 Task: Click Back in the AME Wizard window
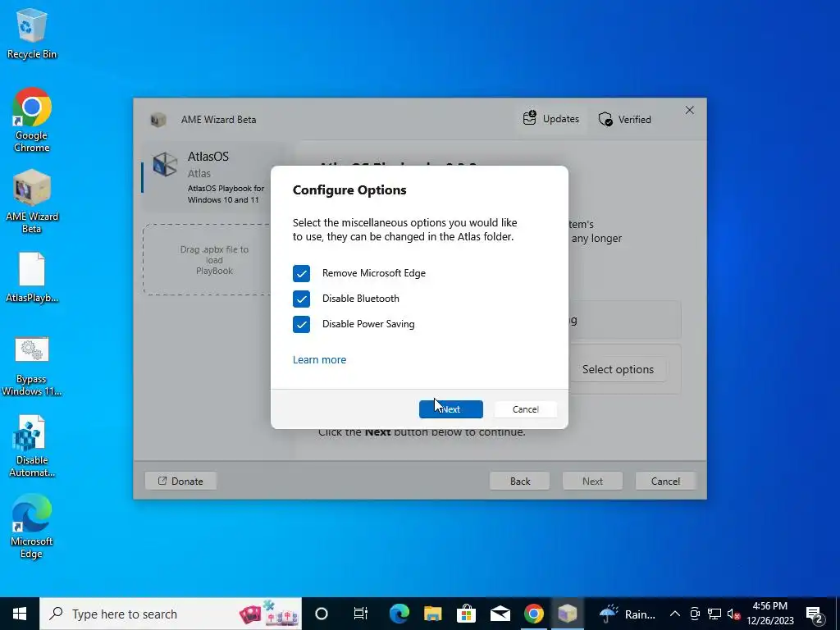click(519, 481)
